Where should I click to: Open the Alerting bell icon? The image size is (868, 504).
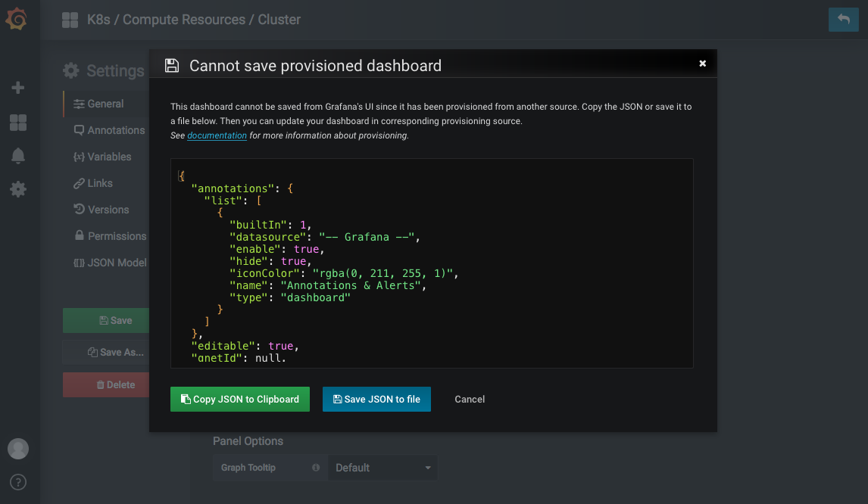pos(17,156)
